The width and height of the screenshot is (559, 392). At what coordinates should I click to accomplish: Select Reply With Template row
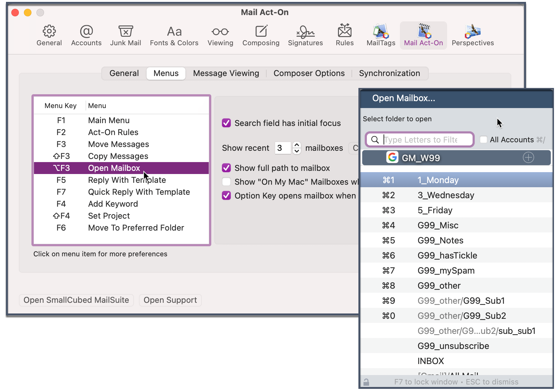point(121,180)
